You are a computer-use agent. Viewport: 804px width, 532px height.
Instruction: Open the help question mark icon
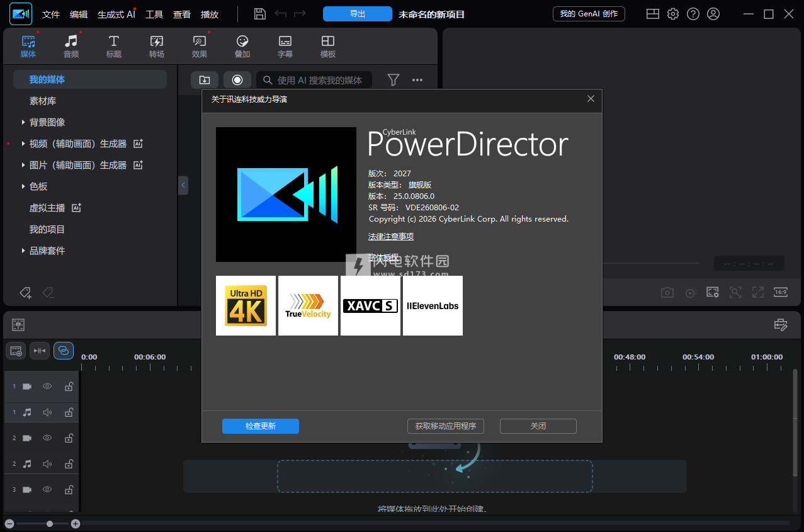(693, 14)
